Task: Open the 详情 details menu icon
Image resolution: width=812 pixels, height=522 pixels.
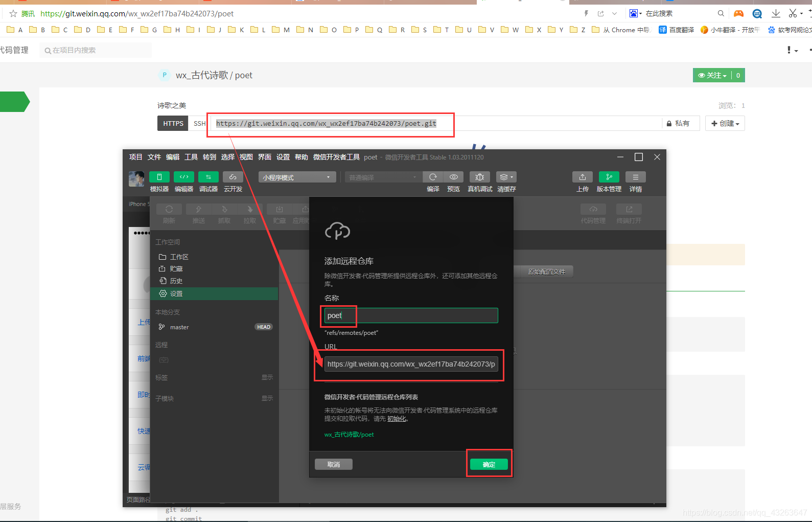Action: coord(636,177)
